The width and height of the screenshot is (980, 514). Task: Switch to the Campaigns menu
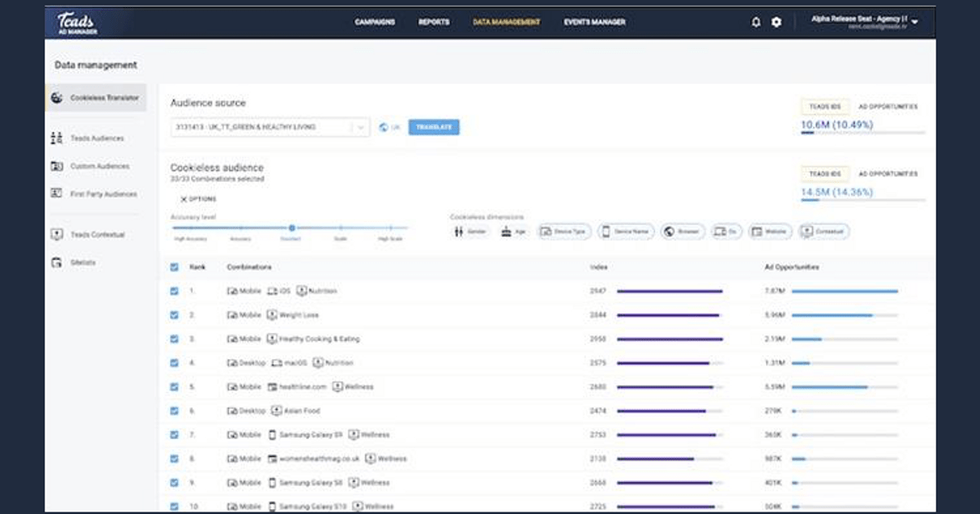tap(375, 22)
